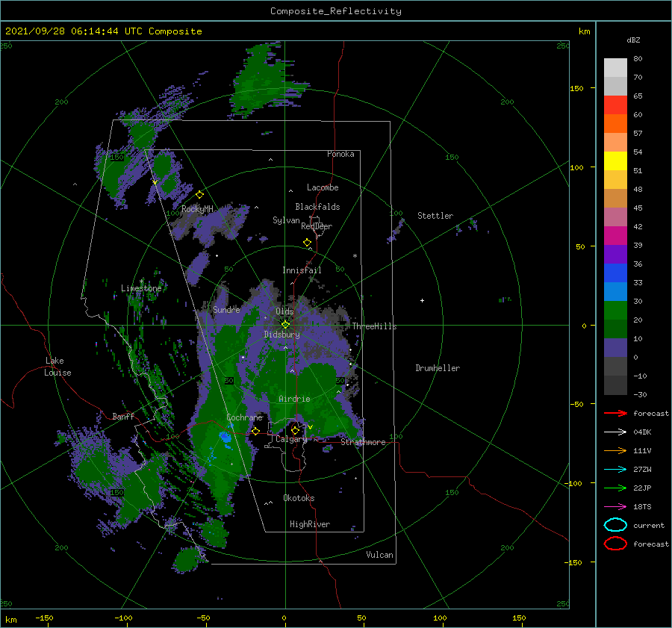This screenshot has width=672, height=628.
Task: Click the light blue dBZ swatch
Action: click(615, 291)
